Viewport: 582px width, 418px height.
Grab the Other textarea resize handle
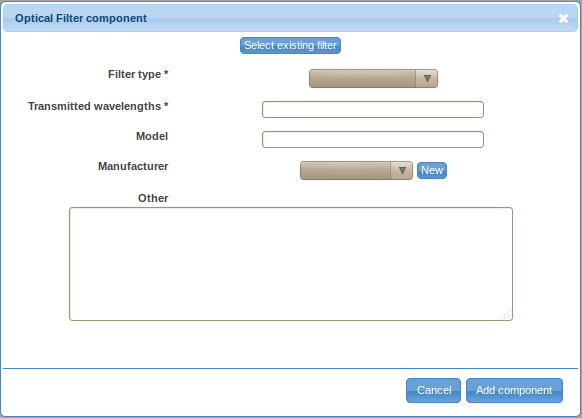pos(507,314)
